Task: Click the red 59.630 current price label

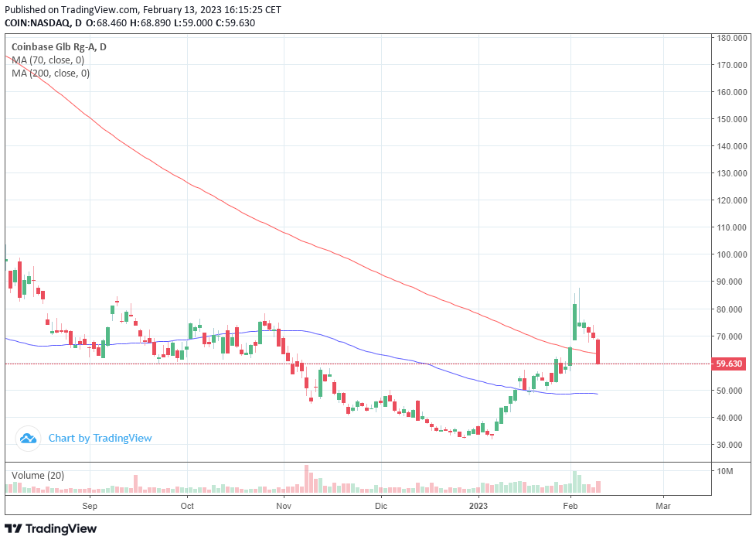Action: (728, 364)
